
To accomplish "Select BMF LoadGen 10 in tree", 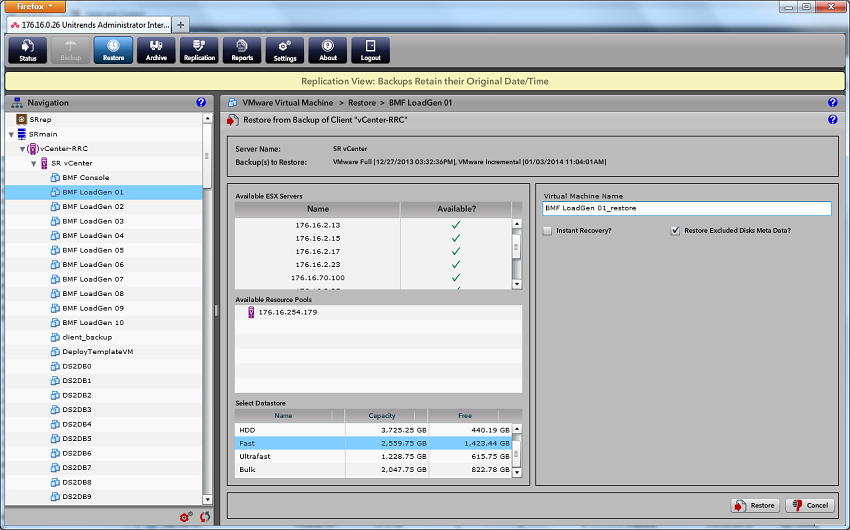I will [x=93, y=322].
